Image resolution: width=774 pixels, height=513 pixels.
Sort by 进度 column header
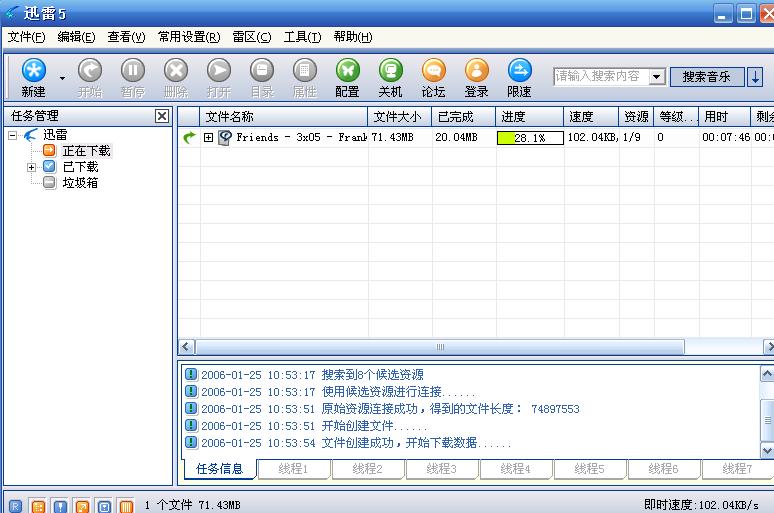click(530, 117)
